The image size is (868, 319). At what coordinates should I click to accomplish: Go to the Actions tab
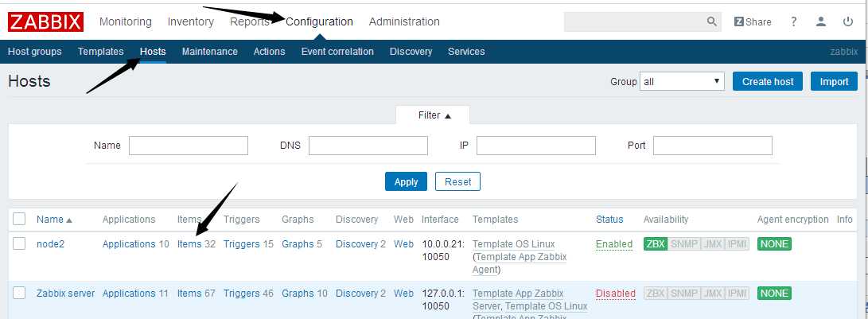pos(269,52)
